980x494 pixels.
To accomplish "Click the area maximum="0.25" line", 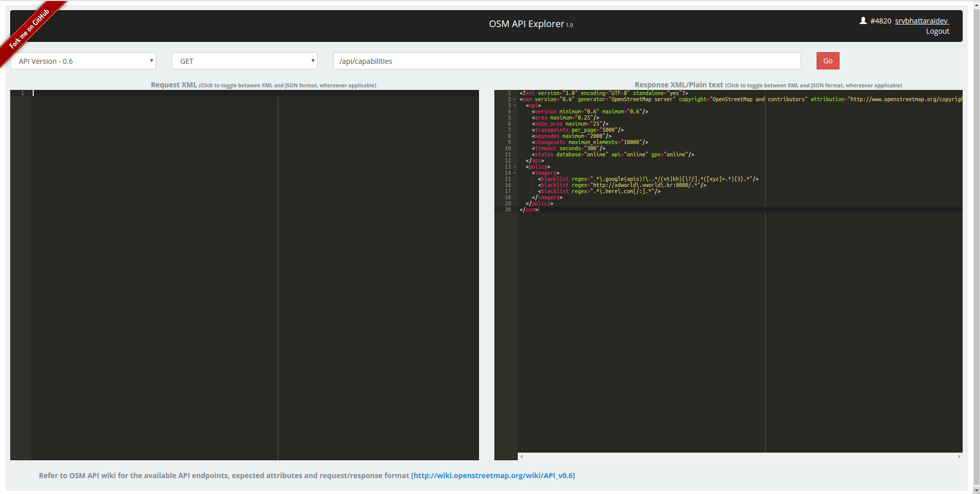I will (565, 118).
